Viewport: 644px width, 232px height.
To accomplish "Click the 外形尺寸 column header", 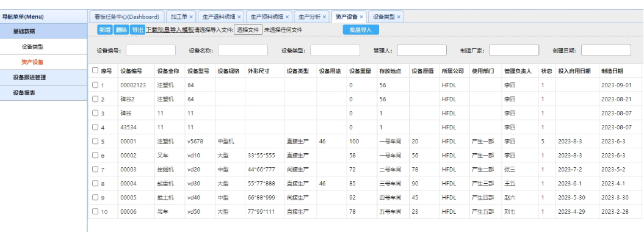I will pyautogui.click(x=259, y=71).
